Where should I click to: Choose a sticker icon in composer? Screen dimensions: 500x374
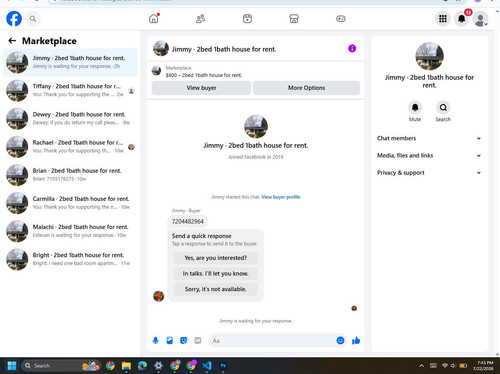pos(184,340)
